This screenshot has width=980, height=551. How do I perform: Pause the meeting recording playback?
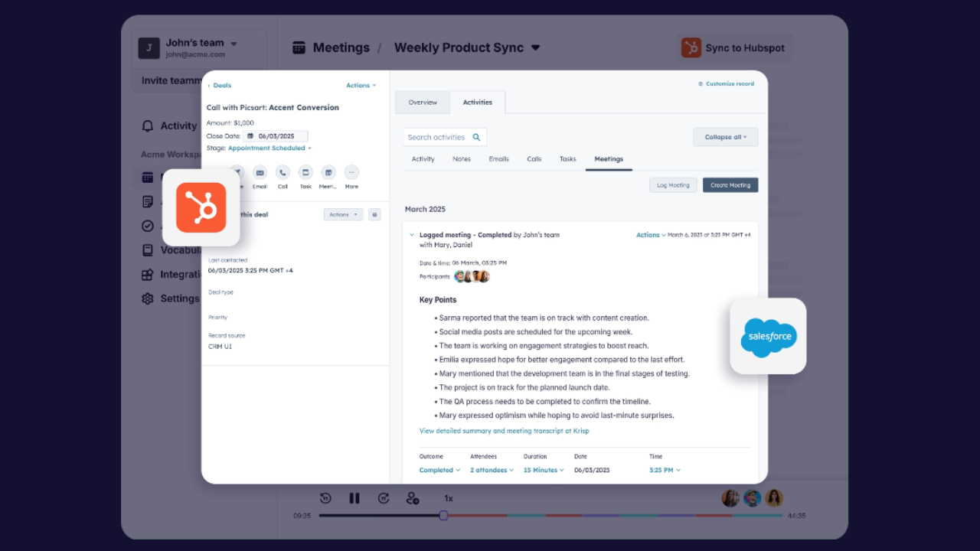point(354,498)
